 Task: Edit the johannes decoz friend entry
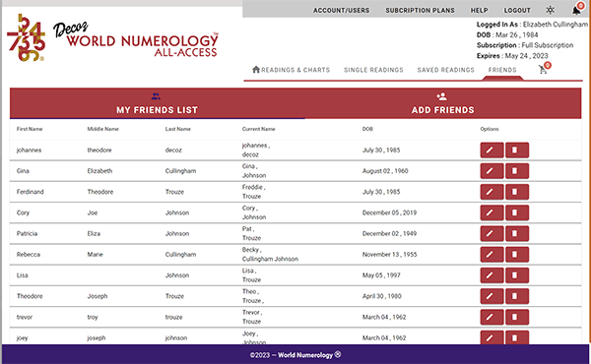click(492, 151)
